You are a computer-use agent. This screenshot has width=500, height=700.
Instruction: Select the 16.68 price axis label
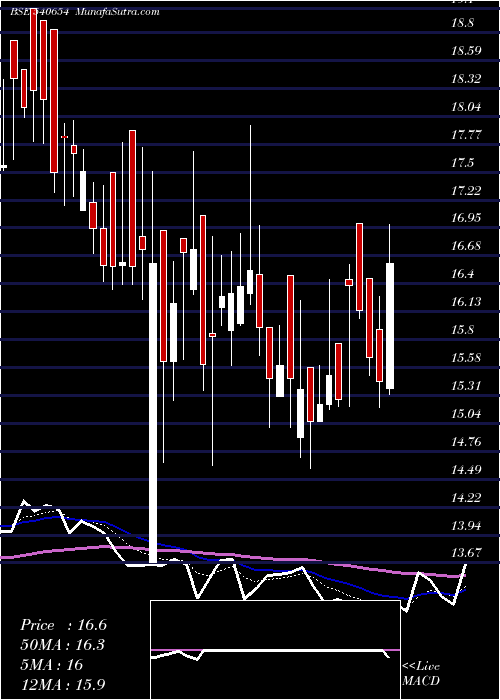466,246
